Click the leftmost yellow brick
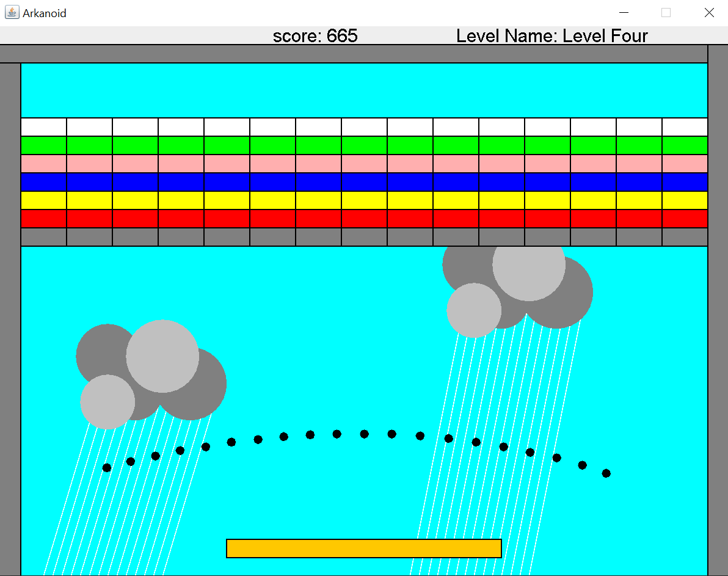Screen dimensions: 728x576 (x=43, y=200)
